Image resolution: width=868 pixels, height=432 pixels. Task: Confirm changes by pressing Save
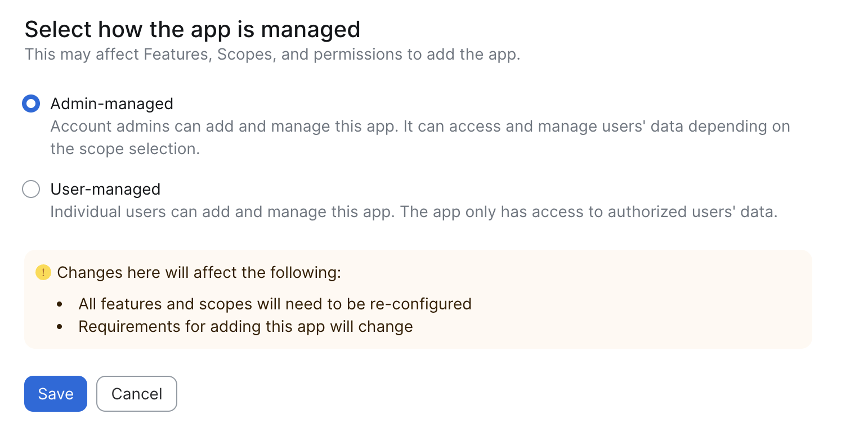[x=55, y=394]
